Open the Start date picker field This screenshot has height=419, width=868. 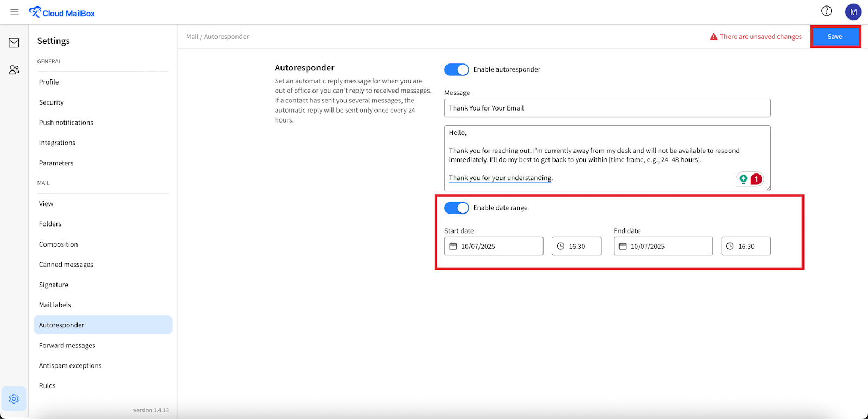click(494, 246)
